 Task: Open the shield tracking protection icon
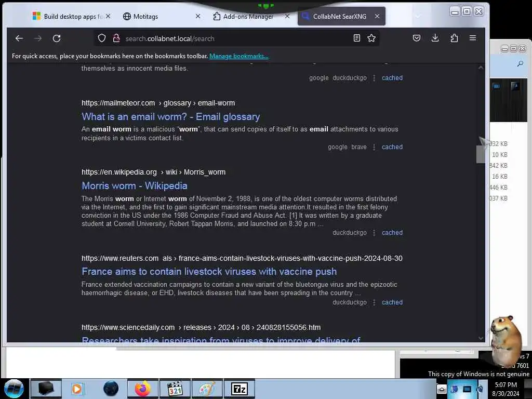pos(102,38)
